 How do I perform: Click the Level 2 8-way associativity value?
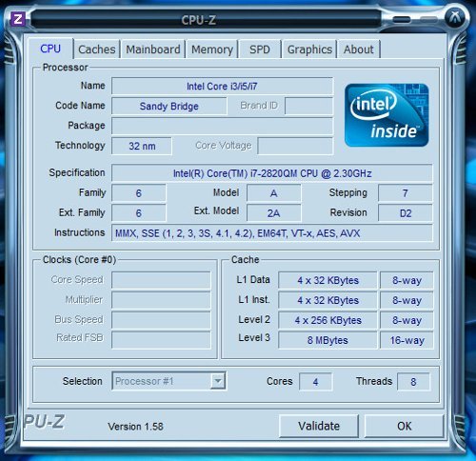(407, 320)
